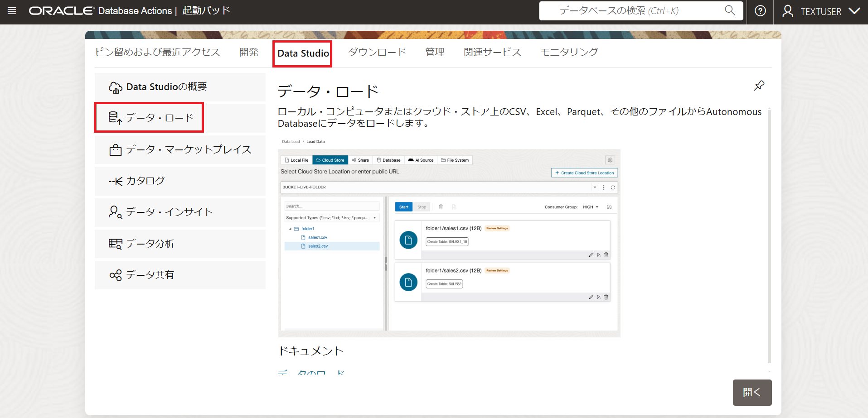This screenshot has width=868, height=418.
Task: Select the モニタリング tab
Action: (569, 53)
